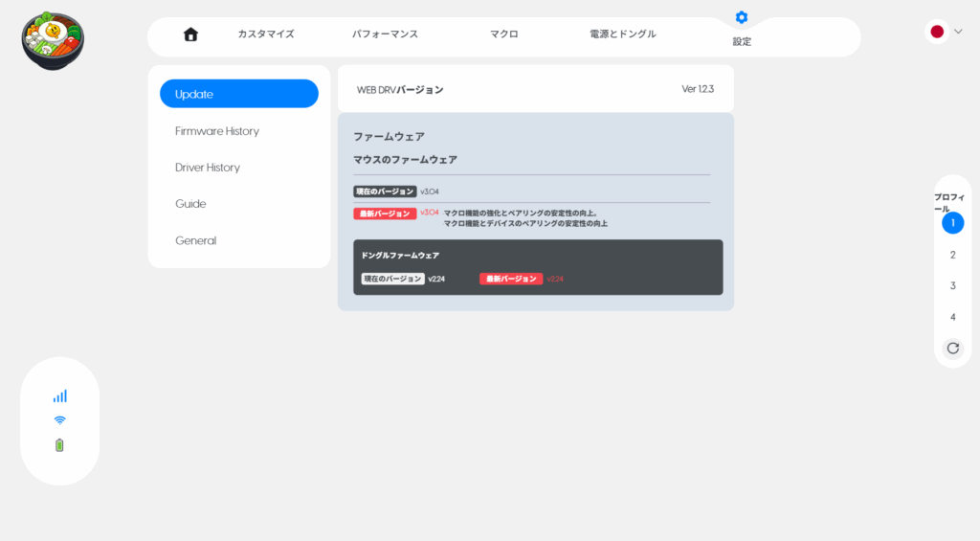The height and width of the screenshot is (541, 980).
Task: Click the red 最新バージョン mouse firmware badge
Action: pyautogui.click(x=384, y=214)
